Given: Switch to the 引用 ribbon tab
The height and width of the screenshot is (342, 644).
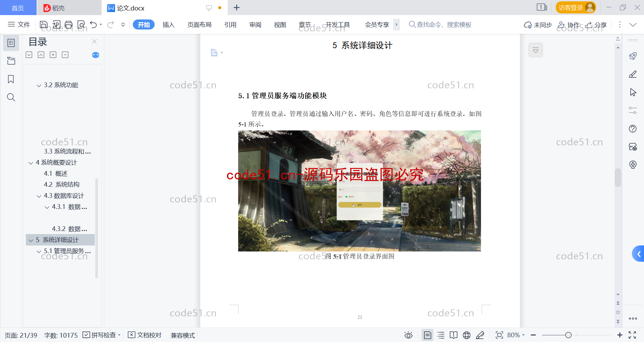Looking at the screenshot, I should [x=230, y=24].
